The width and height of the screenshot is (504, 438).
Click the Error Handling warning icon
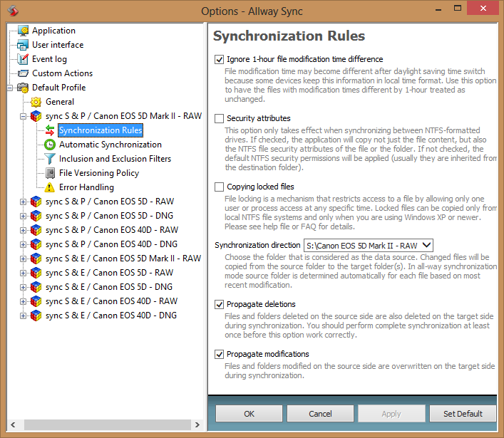point(49,187)
